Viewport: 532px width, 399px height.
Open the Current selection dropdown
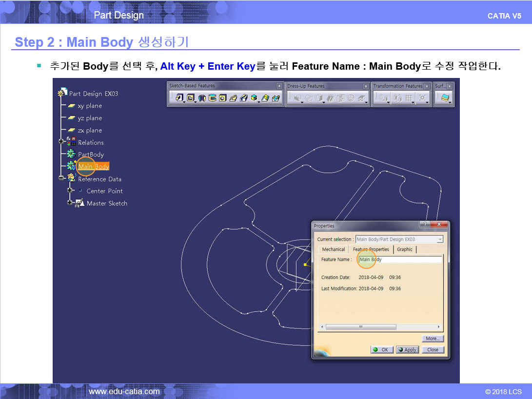tap(440, 239)
